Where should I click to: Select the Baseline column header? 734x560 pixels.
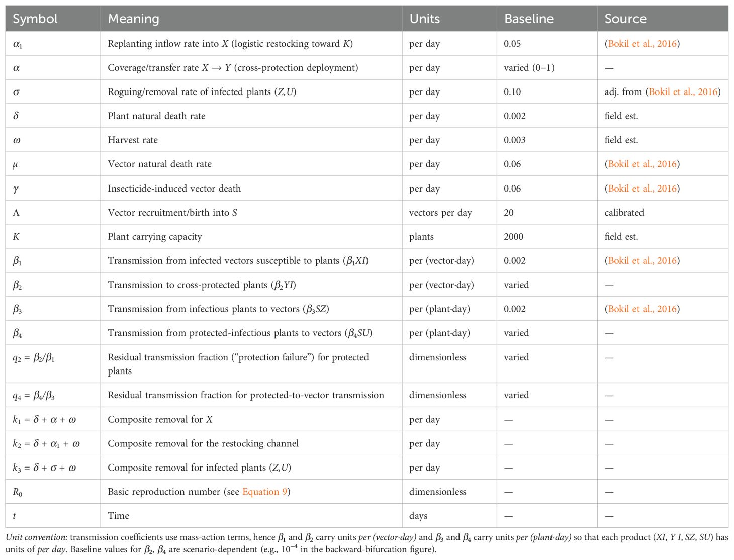[x=529, y=19]
